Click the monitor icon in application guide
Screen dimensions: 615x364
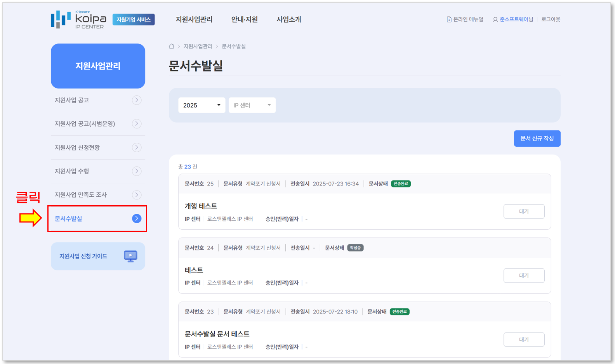pos(130,256)
